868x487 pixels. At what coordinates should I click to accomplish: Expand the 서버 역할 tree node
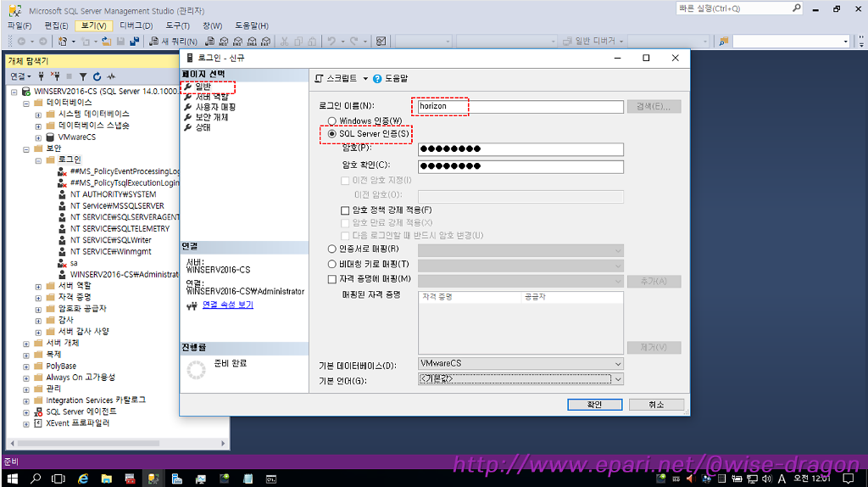(x=38, y=287)
